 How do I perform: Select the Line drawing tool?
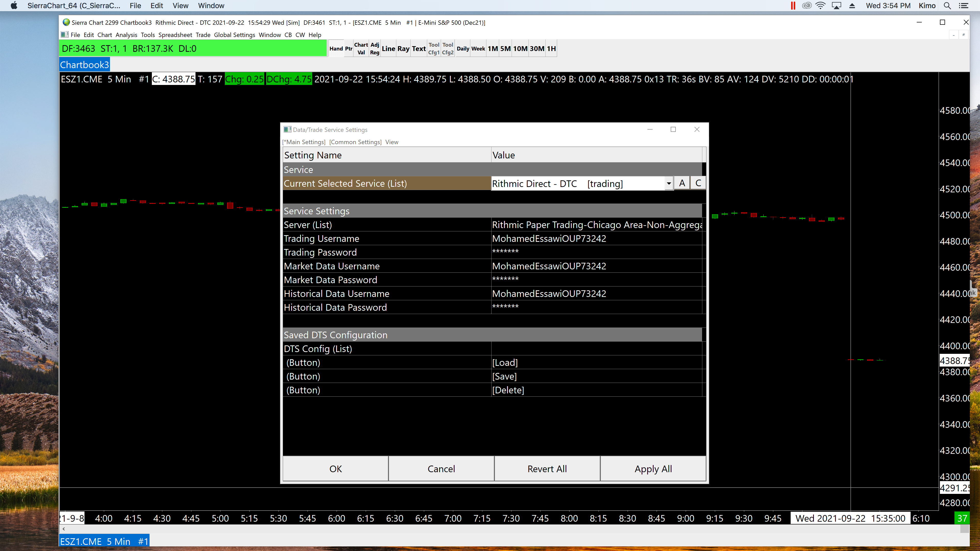tap(388, 49)
